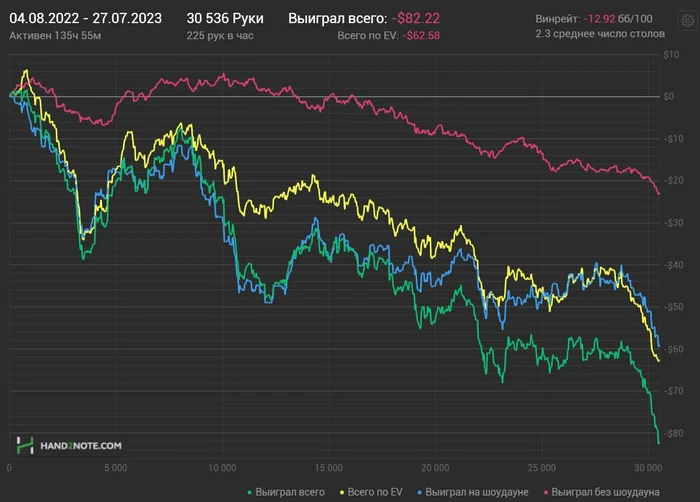Click the '30 536 Руки' hands counter
This screenshot has height=502, width=700.
pos(225,18)
